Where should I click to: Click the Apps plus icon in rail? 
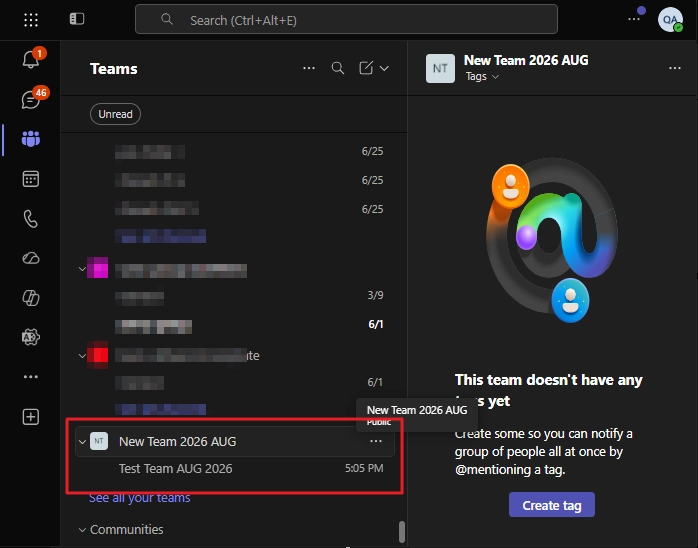point(31,417)
